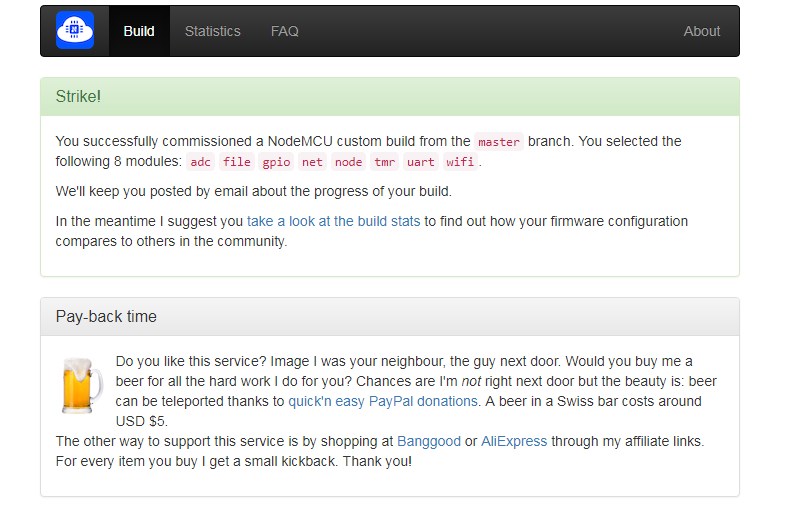
Task: Open the FAQ page
Action: pyautogui.click(x=284, y=31)
